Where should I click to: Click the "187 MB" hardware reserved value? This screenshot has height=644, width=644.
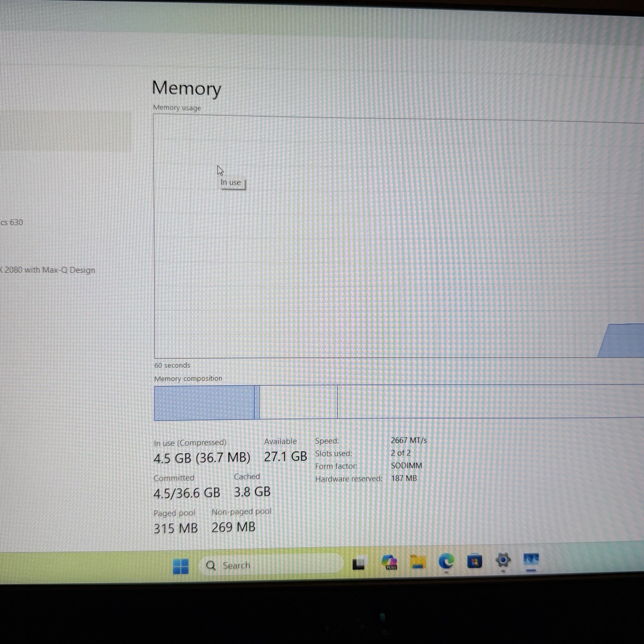point(404,478)
